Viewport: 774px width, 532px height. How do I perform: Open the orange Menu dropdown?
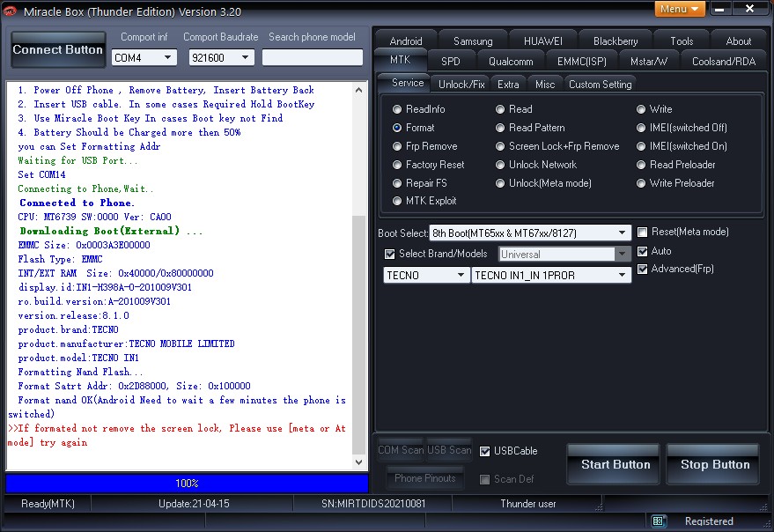click(x=680, y=9)
